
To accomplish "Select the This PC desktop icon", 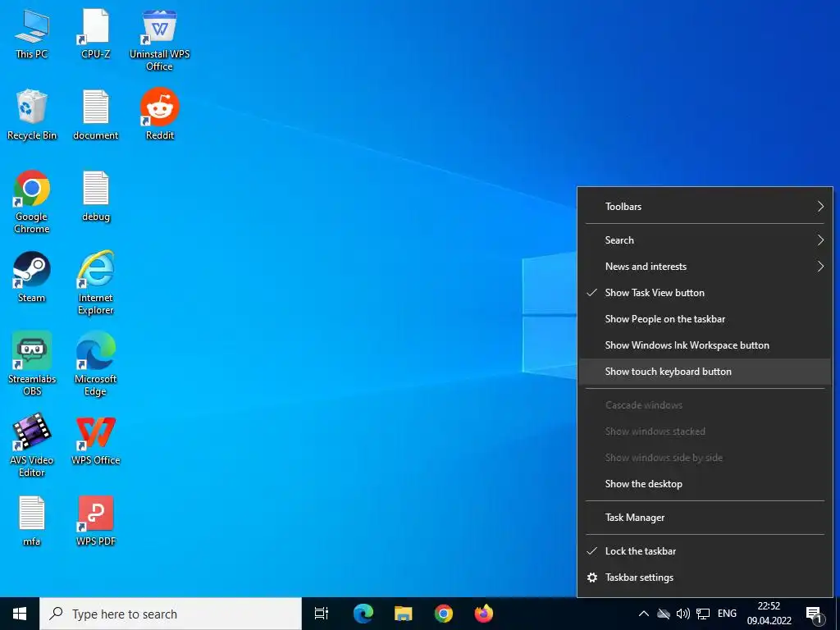I will [32, 34].
